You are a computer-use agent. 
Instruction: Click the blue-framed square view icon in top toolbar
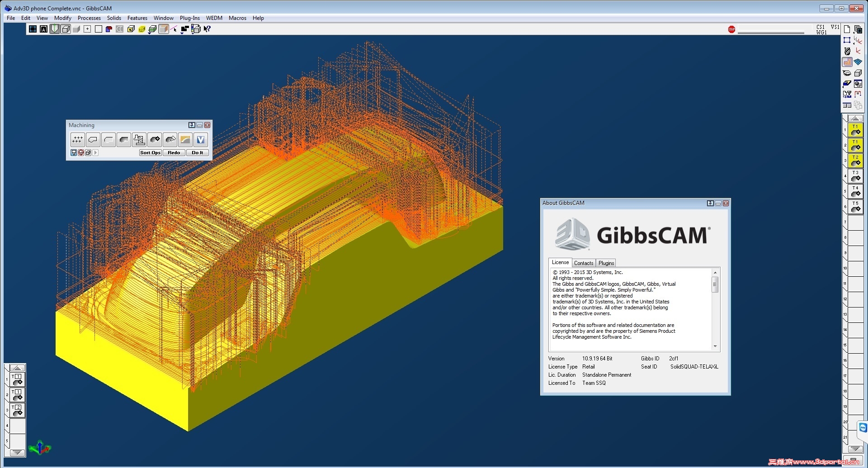point(33,29)
